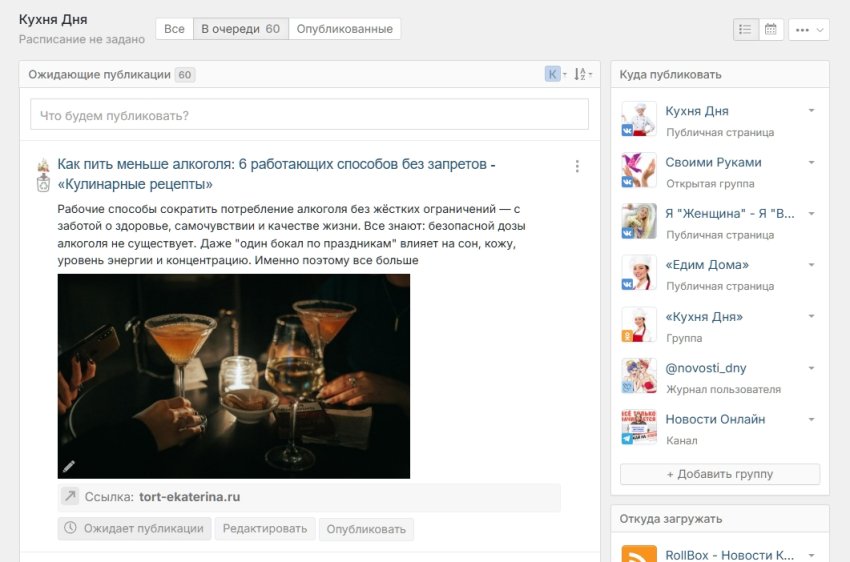Image resolution: width=850 pixels, height=562 pixels.
Task: Click the @novosti_dny journal avatar
Action: pos(638,376)
